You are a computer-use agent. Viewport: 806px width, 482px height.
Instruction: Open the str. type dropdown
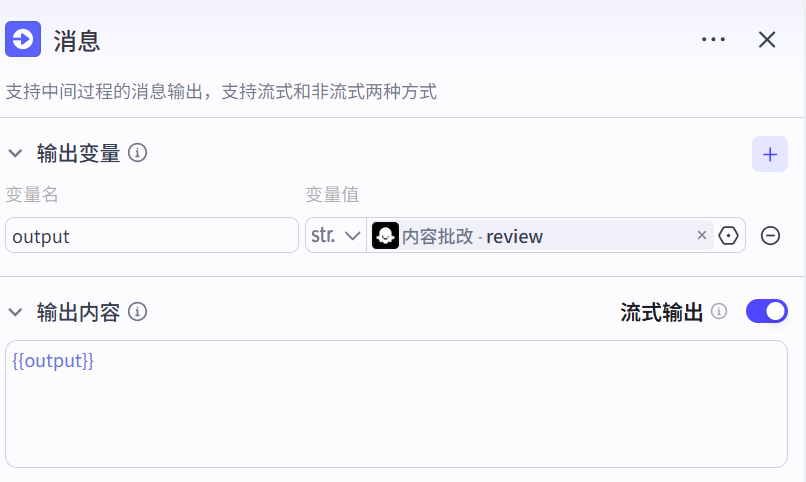point(336,235)
